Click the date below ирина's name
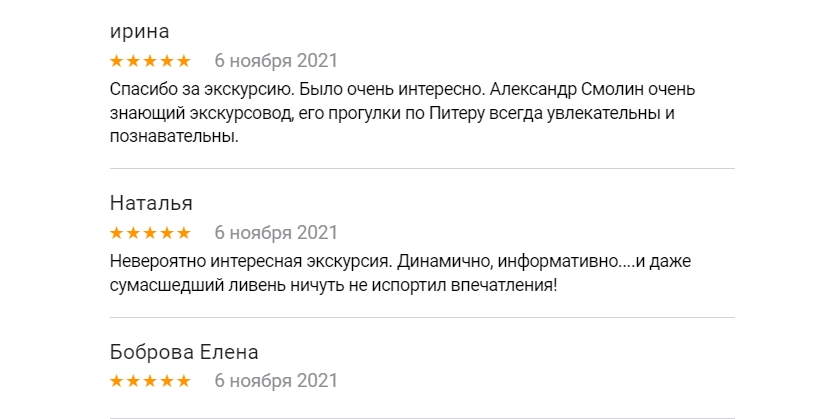 click(x=276, y=60)
